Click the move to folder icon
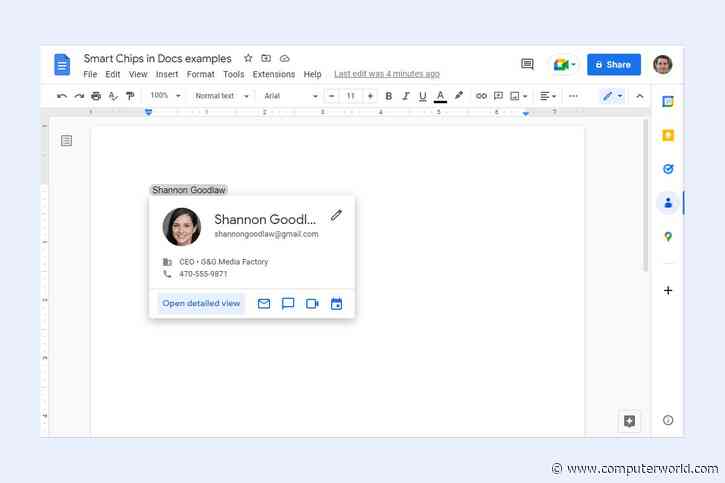Screen dimensions: 725x483 [266, 58]
